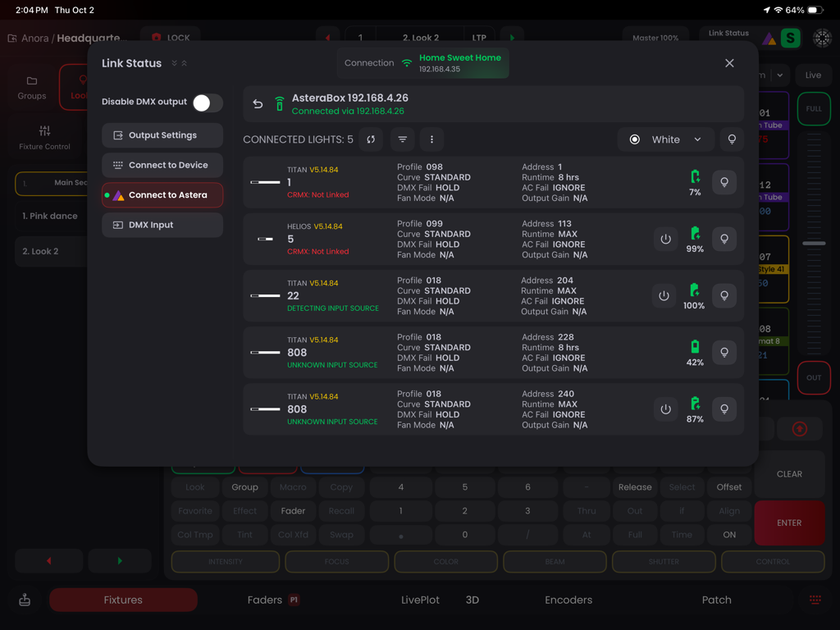Open the filter for connected lights
840x630 pixels.
402,139
